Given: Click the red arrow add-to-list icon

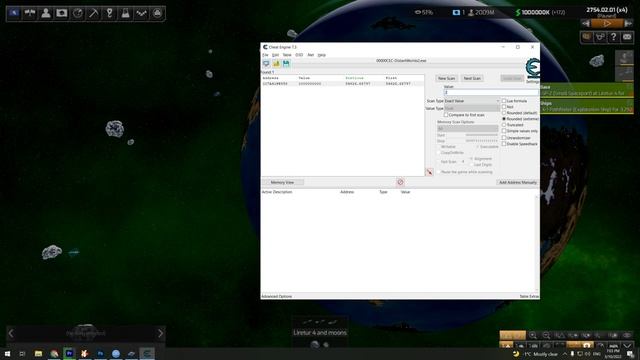Looking at the screenshot, I should coord(429,172).
